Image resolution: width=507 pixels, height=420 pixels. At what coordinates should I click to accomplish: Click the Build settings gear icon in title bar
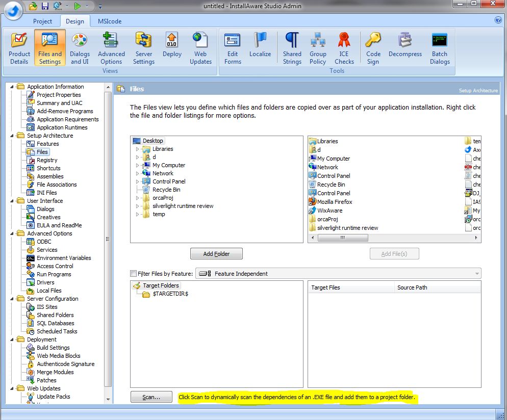[x=58, y=6]
